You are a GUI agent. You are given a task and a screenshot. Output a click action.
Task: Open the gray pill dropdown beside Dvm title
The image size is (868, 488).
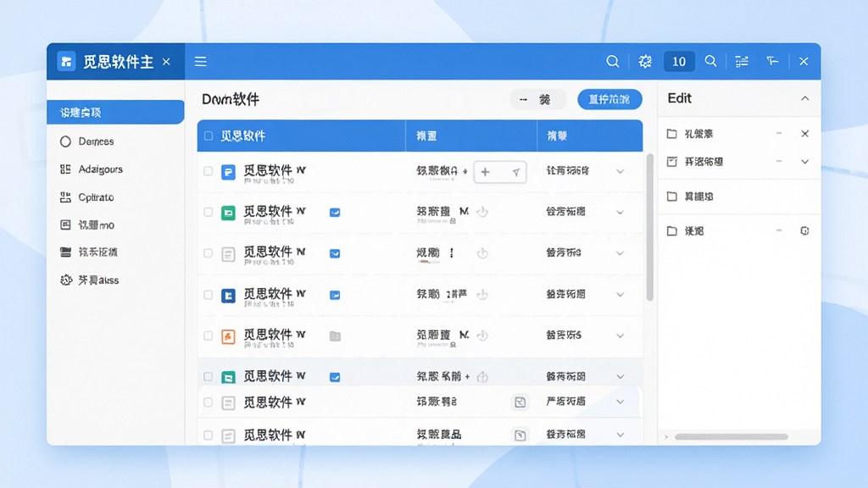(538, 100)
